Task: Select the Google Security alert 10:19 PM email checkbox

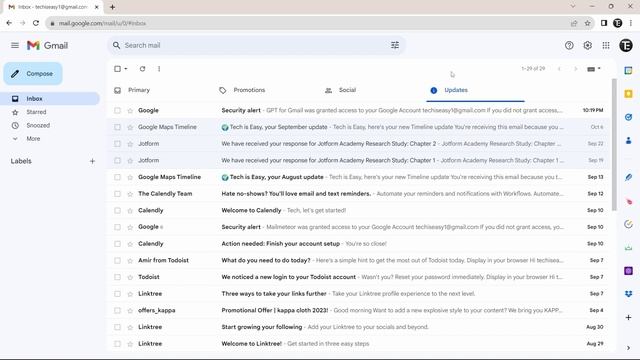Action: coord(118,110)
